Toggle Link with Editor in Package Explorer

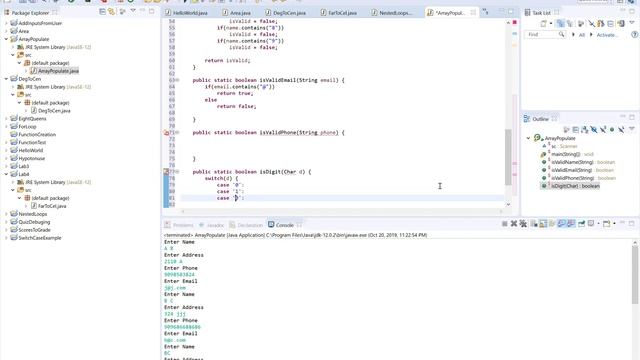coord(111,12)
